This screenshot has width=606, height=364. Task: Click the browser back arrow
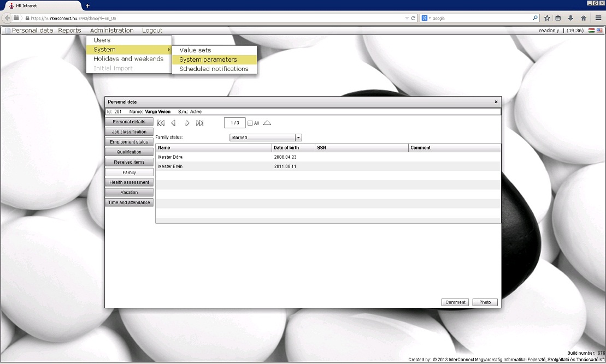[x=7, y=18]
